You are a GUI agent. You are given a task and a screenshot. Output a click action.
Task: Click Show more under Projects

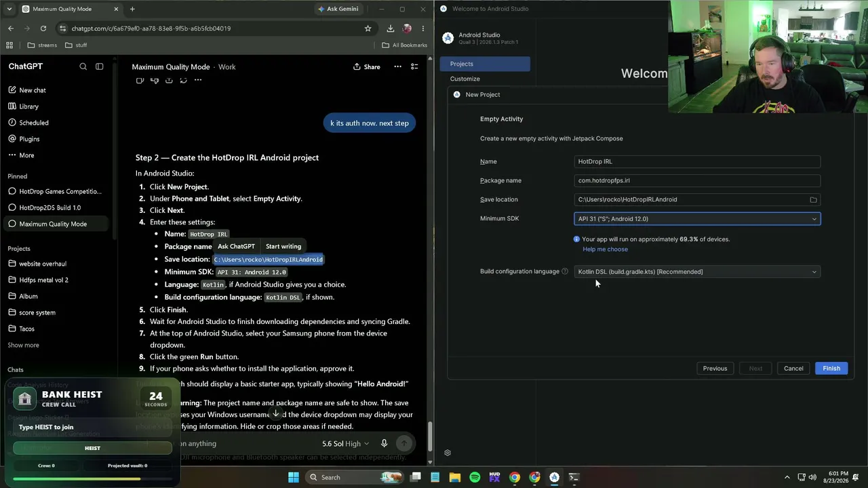pos(23,345)
